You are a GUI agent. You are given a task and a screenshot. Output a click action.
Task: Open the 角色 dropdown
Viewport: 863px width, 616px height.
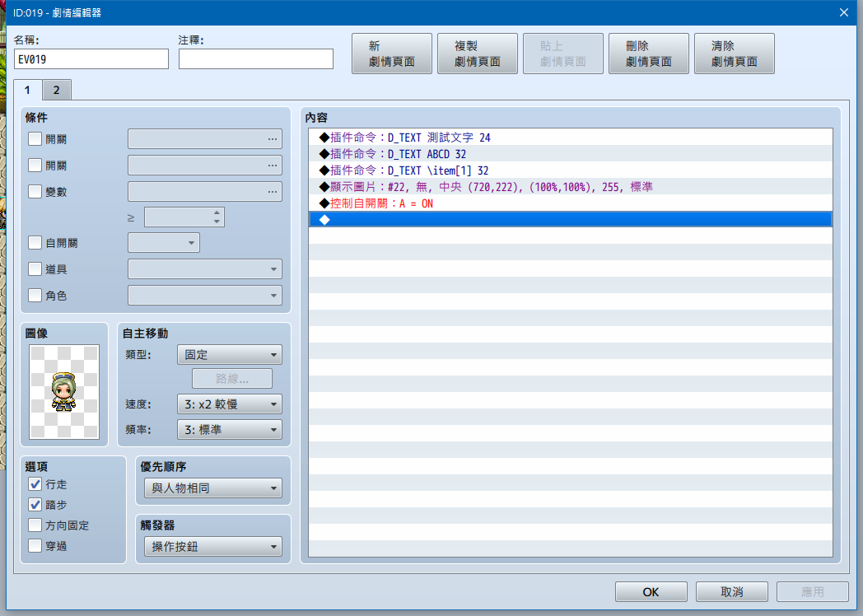(205, 296)
